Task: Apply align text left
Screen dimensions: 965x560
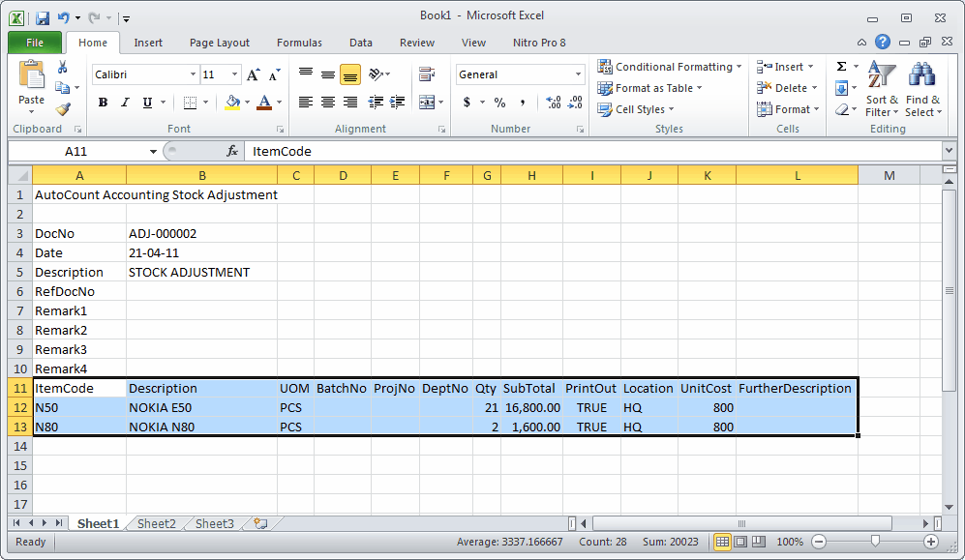Action: [x=305, y=103]
